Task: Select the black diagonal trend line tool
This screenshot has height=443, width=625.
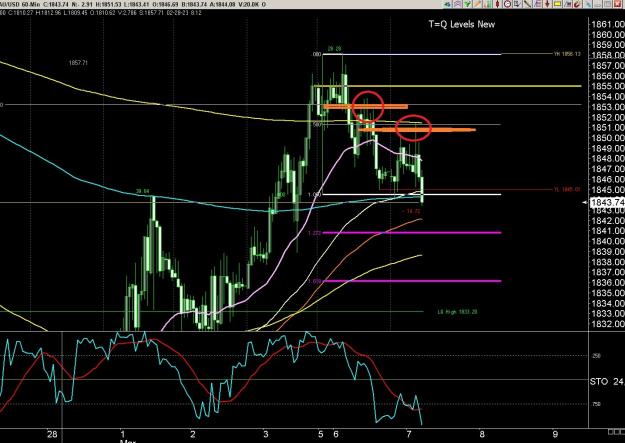Action: (x=527, y=4)
